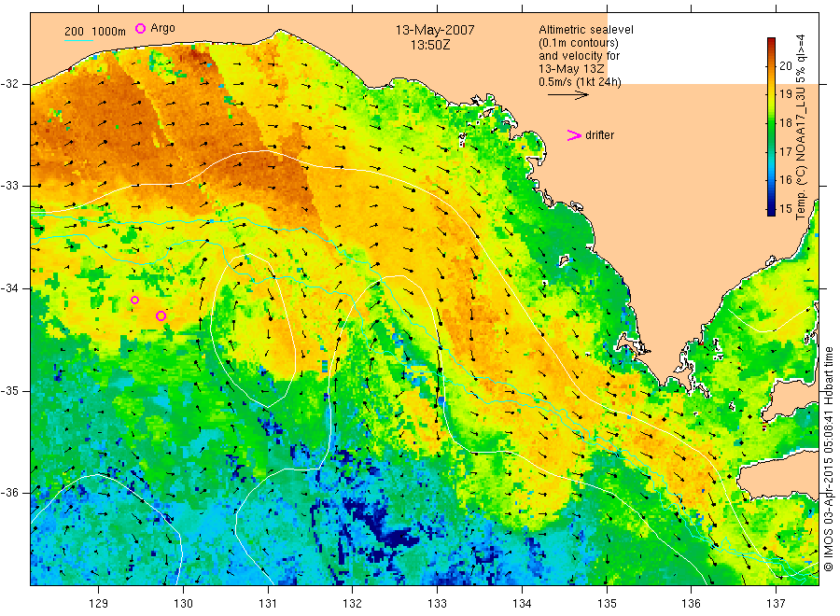Viewport: 840px width, 616px height.
Task: Click the dark red top of the color bar
Action: [x=771, y=42]
